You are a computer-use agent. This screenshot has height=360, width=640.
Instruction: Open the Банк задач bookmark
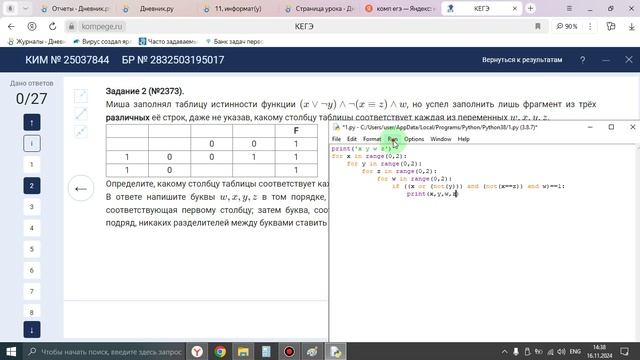tap(235, 41)
